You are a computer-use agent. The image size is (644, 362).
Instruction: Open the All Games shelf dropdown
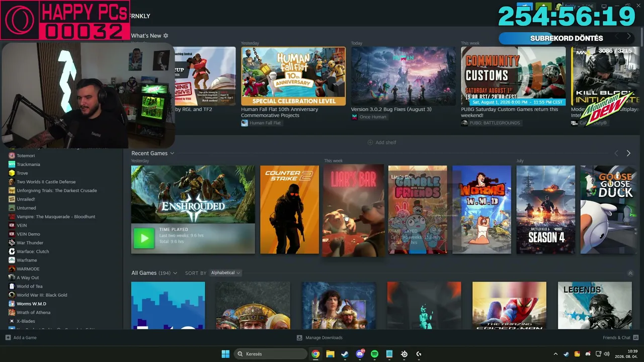click(175, 273)
